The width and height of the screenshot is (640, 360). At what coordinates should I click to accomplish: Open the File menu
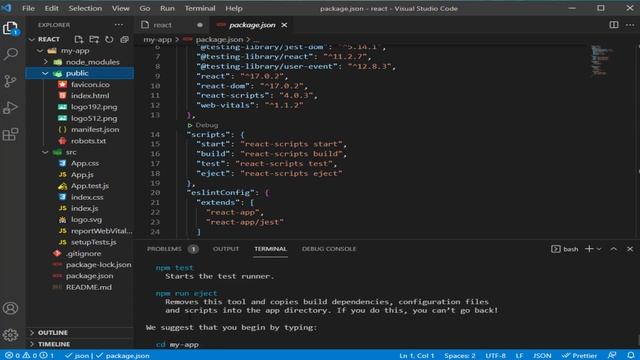(x=28, y=8)
